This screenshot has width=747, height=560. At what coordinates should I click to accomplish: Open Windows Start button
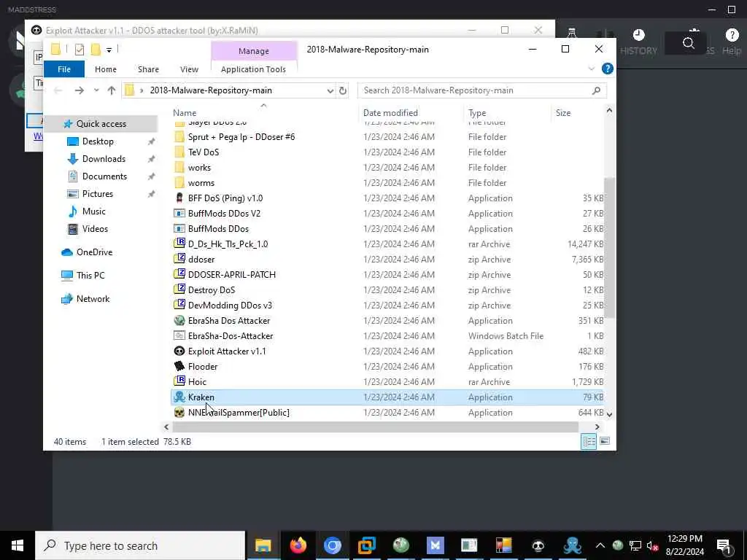pyautogui.click(x=18, y=545)
